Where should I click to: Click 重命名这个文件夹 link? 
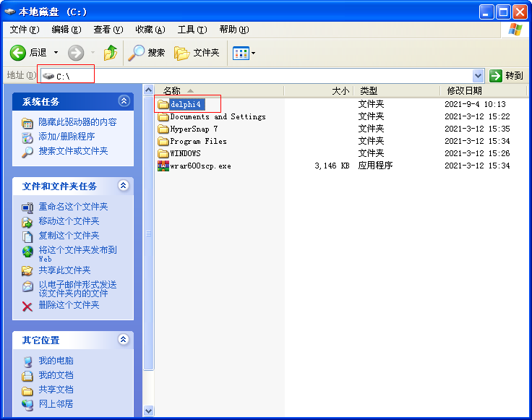pos(73,207)
